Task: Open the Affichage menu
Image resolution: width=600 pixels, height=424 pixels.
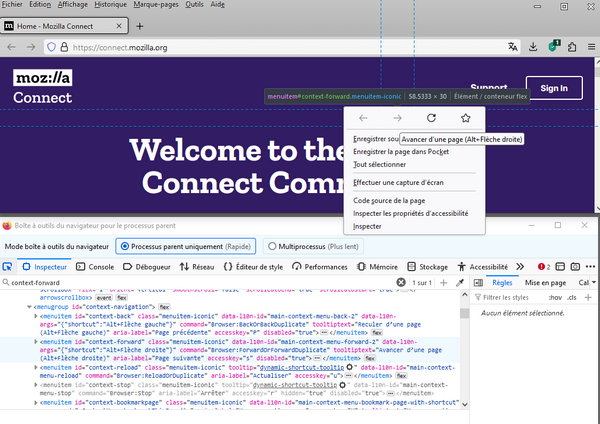Action: [73, 5]
